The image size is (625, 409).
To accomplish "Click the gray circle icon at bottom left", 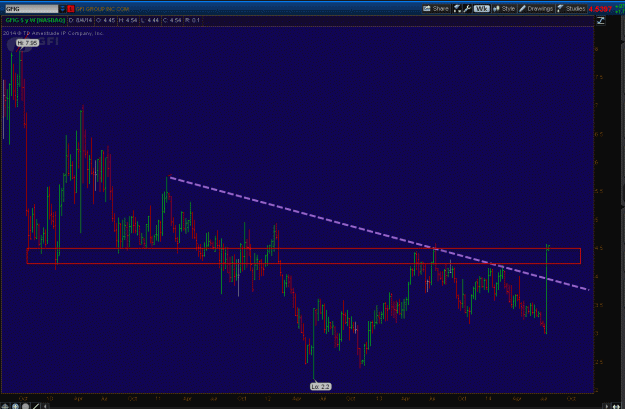I will pos(26,406).
